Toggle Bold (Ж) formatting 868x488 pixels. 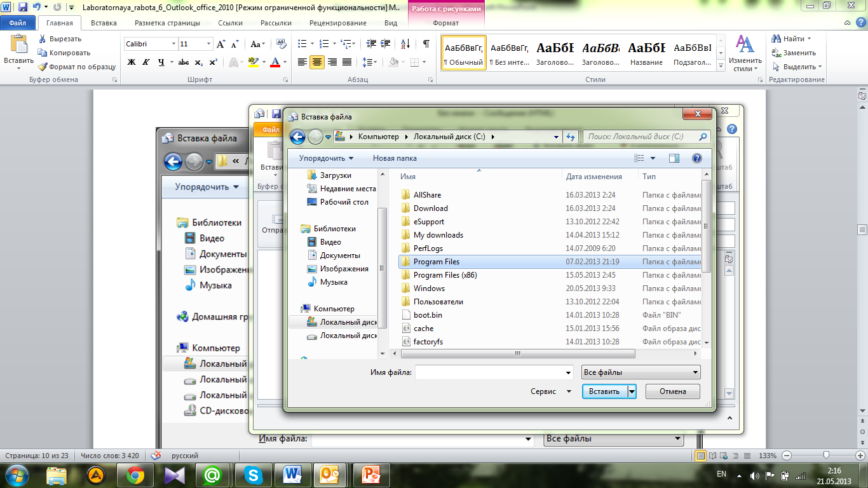click(x=132, y=62)
